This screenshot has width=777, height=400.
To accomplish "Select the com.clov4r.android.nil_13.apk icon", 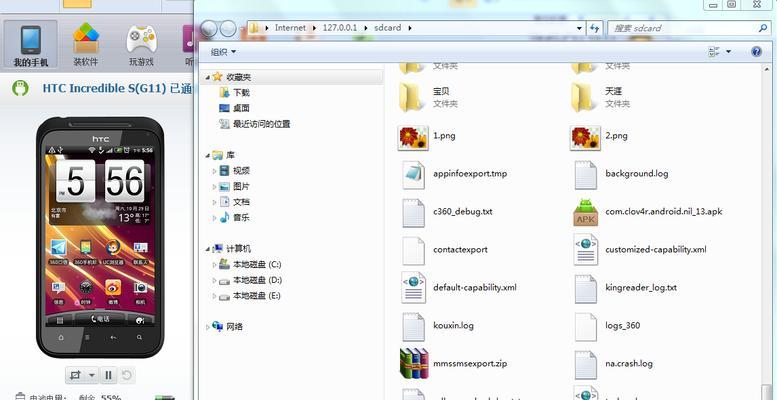I will 586,213.
